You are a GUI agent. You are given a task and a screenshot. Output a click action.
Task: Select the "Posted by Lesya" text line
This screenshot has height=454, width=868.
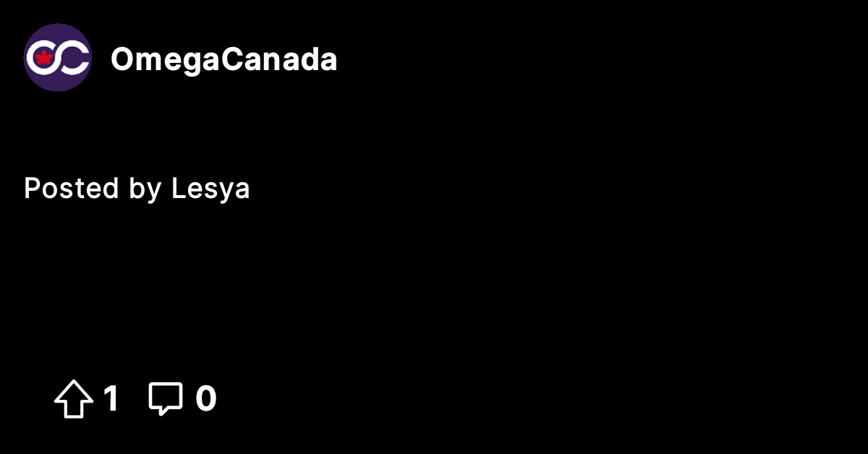tap(137, 189)
